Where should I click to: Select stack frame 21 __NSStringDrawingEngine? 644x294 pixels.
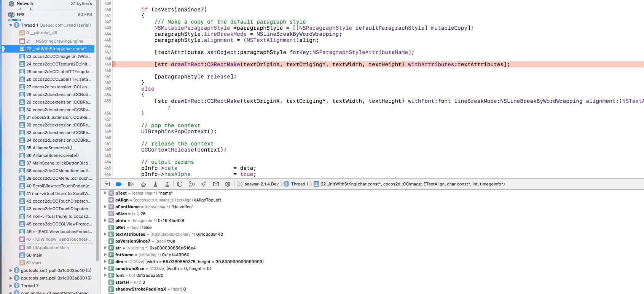(x=48, y=41)
